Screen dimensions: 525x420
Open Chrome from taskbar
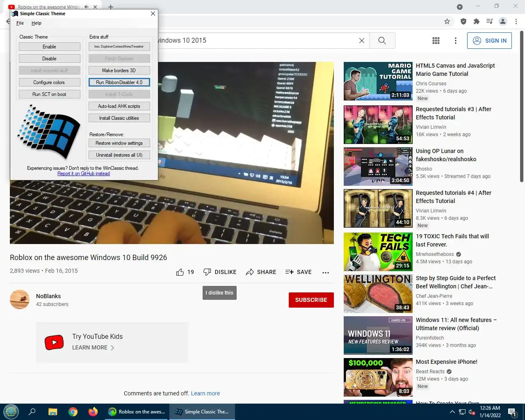coord(73,412)
